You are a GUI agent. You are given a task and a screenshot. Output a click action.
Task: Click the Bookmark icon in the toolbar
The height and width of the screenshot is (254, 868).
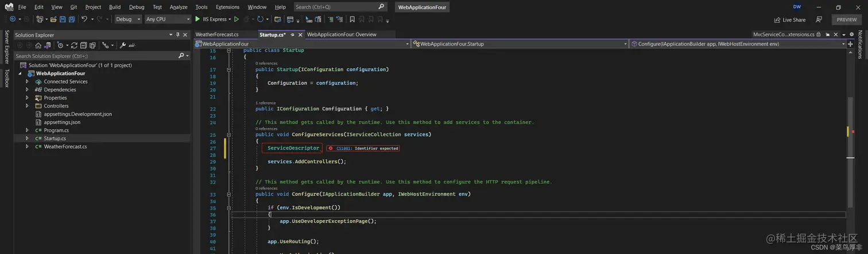[352, 19]
